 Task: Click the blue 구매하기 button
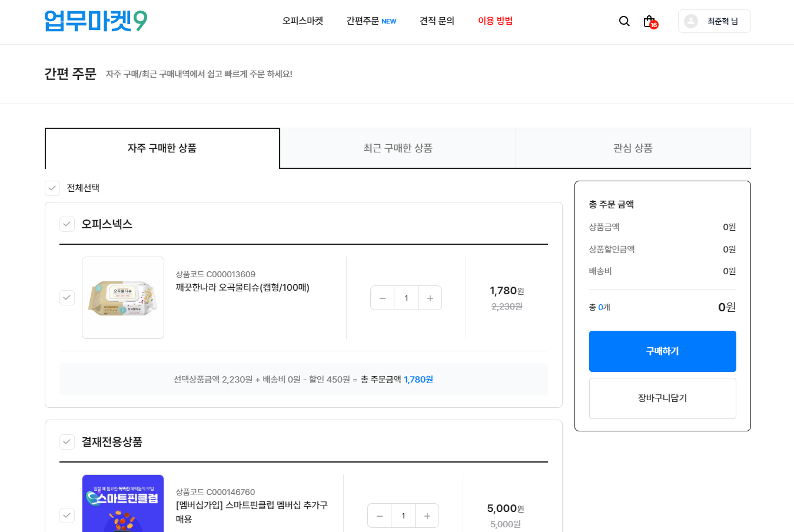tap(662, 351)
